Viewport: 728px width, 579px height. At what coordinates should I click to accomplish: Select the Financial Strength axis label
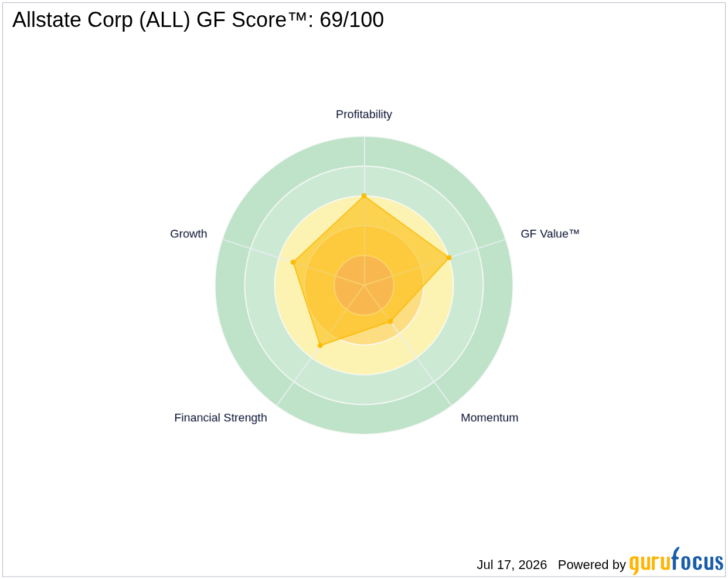tap(220, 418)
